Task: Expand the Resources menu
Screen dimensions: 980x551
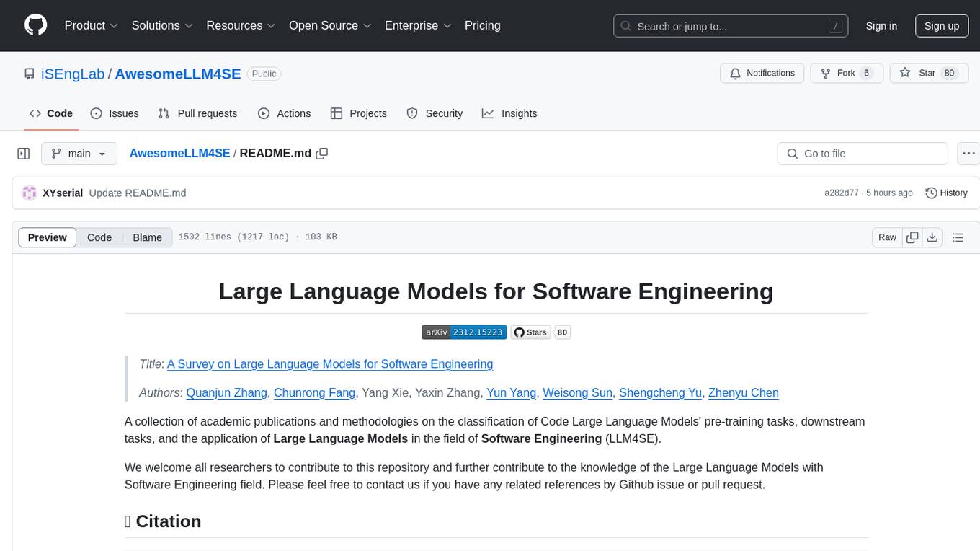Action: [241, 25]
